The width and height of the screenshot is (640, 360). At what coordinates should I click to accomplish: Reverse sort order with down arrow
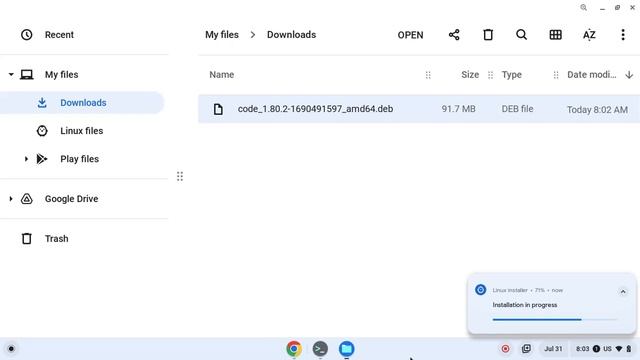[x=629, y=75]
